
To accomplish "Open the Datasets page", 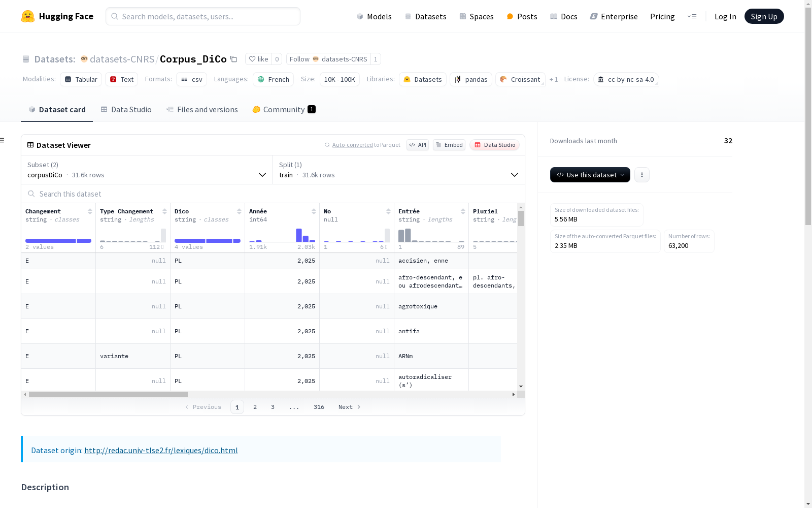I will [425, 16].
